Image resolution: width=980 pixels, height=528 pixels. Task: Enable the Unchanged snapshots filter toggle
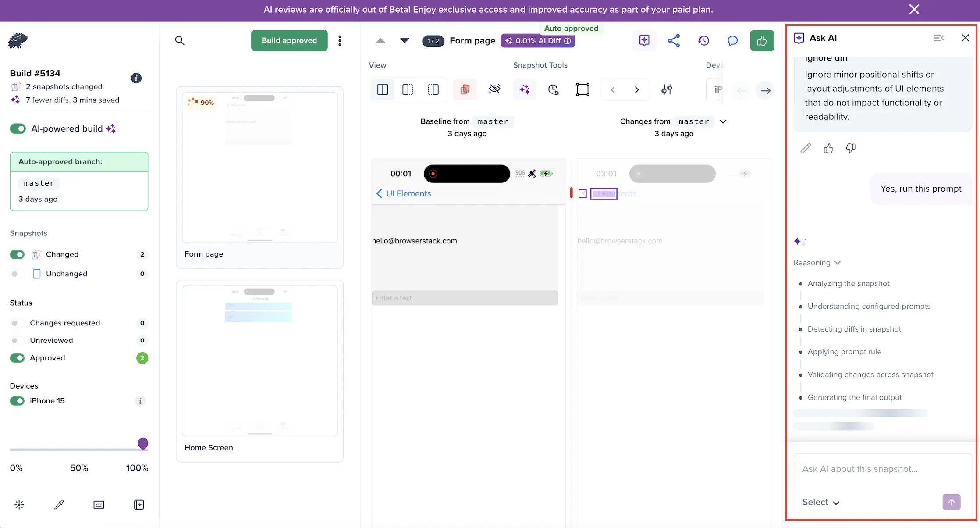click(17, 274)
